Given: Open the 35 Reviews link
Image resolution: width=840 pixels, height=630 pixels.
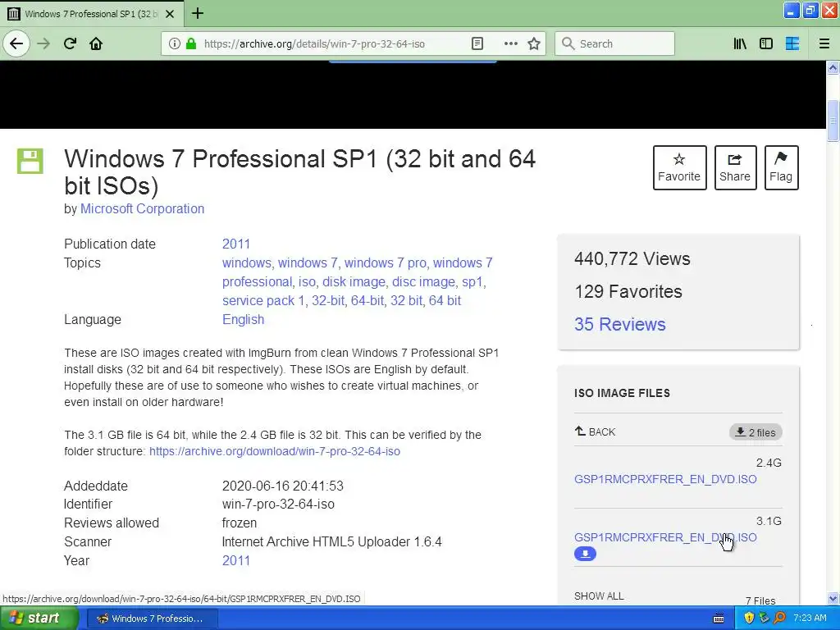Looking at the screenshot, I should 620,324.
